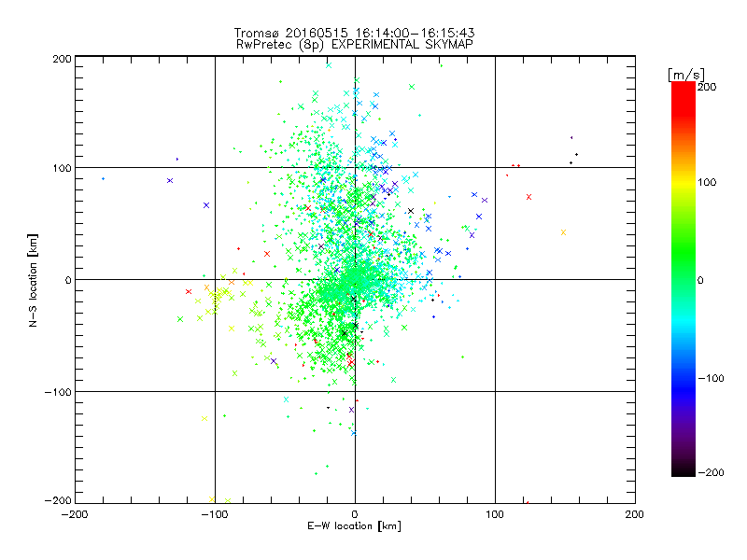The width and height of the screenshot is (747, 560).
Task: Select the colorbar tick value "-200"
Action: (711, 472)
